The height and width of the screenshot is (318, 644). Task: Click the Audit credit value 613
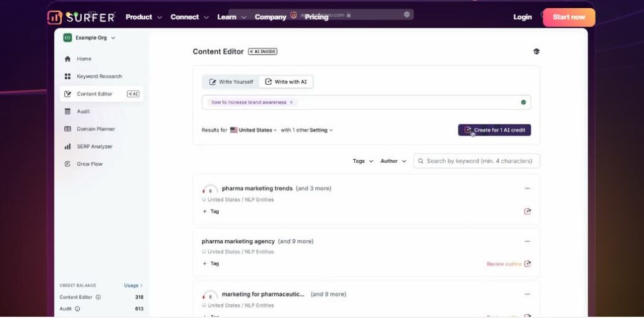pyautogui.click(x=139, y=309)
